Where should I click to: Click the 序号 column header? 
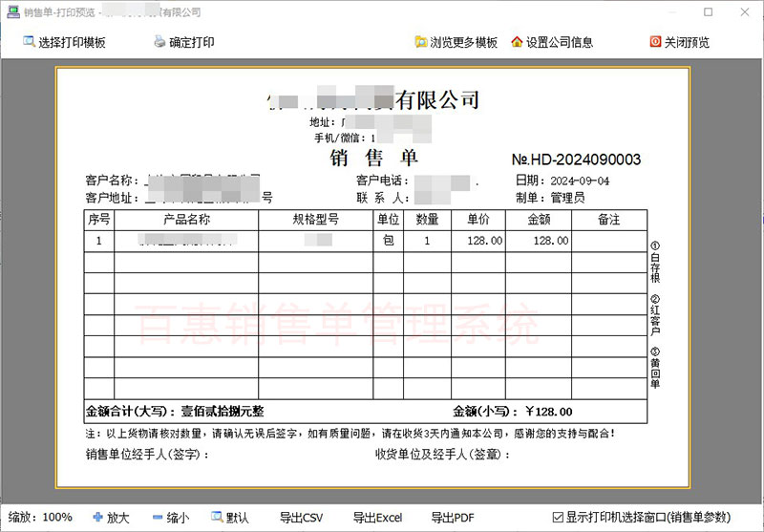[x=99, y=220]
